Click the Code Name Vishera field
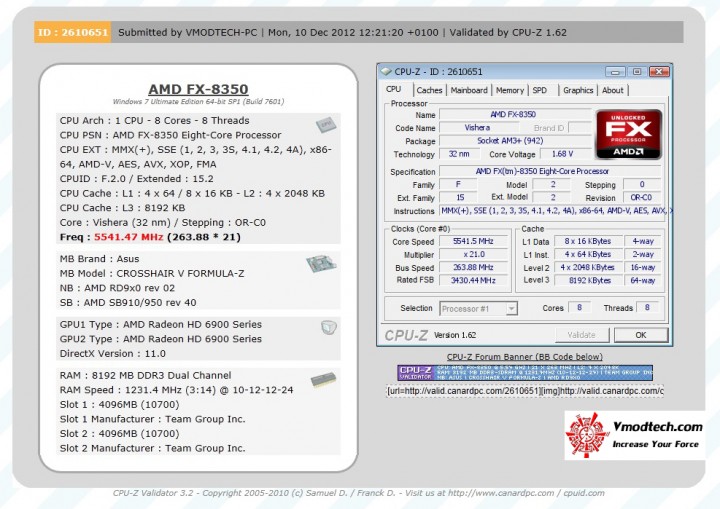The width and height of the screenshot is (720, 509). click(477, 127)
